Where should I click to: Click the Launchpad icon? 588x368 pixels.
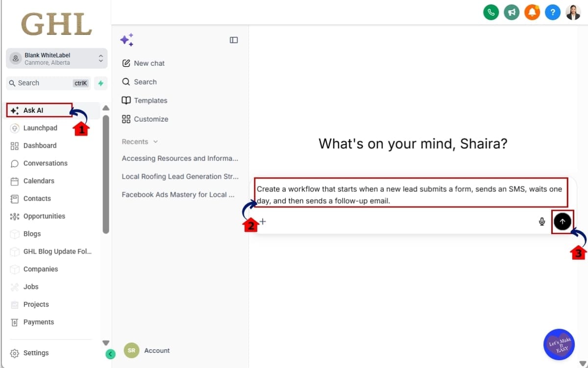(14, 128)
